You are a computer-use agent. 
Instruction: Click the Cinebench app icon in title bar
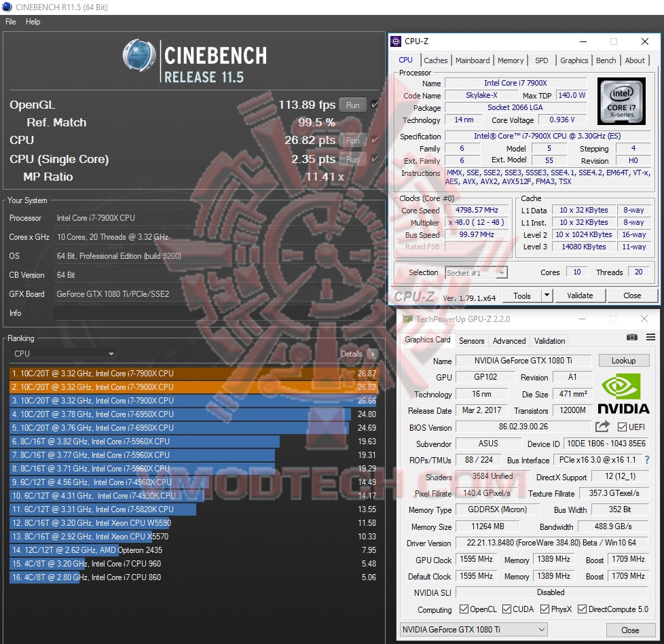(x=7, y=7)
